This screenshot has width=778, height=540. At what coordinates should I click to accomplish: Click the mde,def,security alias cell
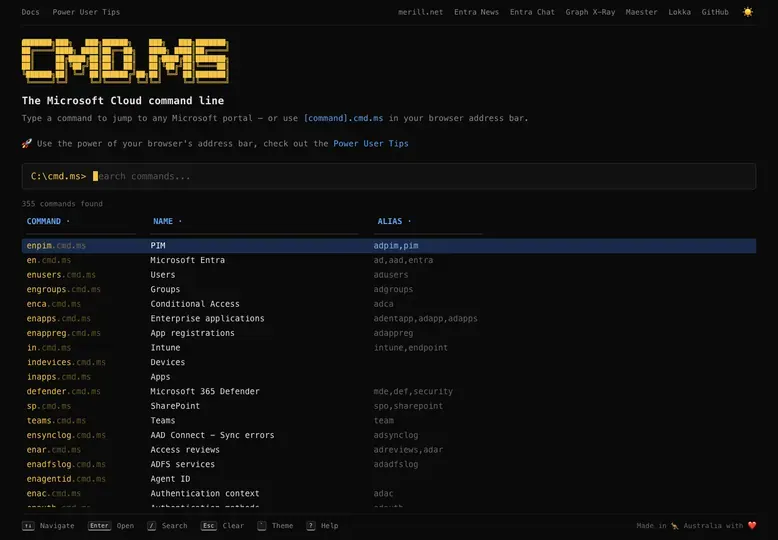coord(413,392)
